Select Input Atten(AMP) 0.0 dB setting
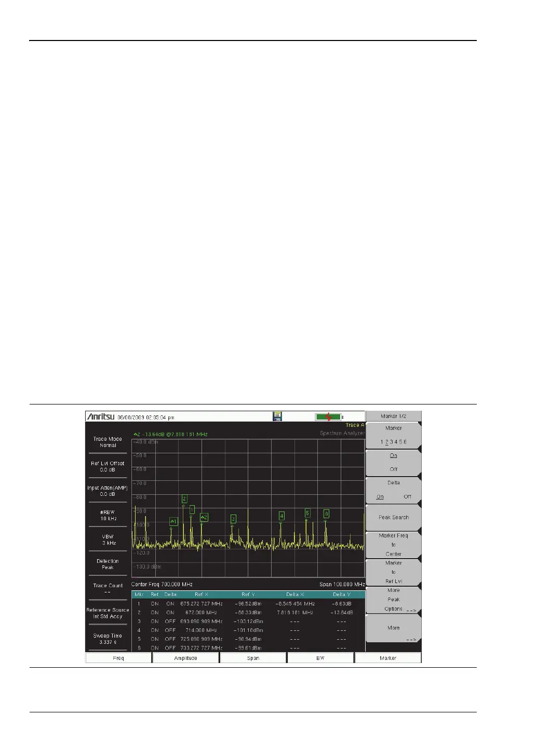This screenshot has height=756, width=536. [108, 491]
